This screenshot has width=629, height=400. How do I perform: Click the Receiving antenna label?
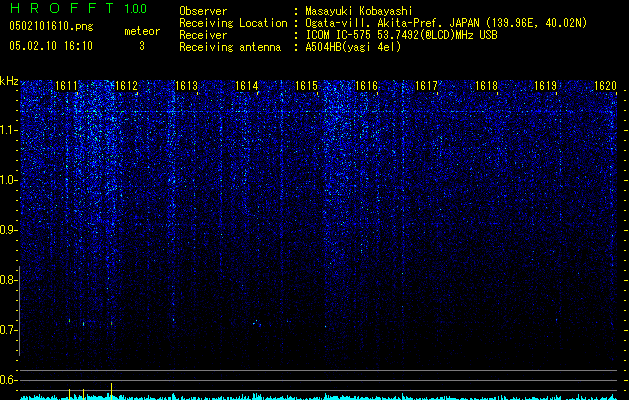coord(230,47)
